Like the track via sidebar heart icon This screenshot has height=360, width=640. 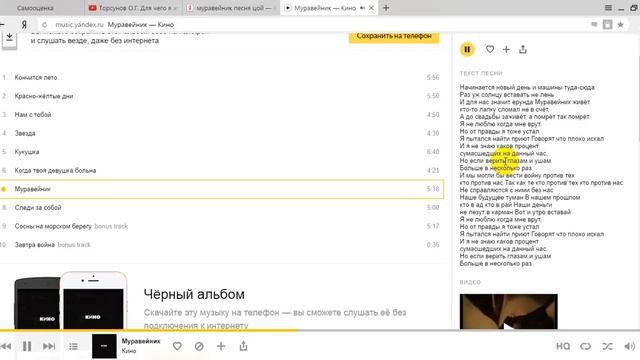coord(490,49)
